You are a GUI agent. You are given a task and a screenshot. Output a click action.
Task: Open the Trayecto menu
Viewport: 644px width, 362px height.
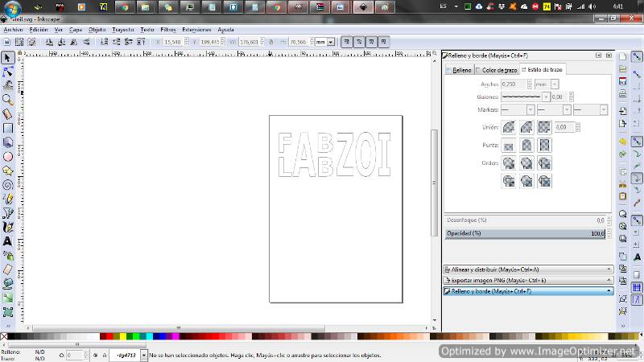[x=123, y=30]
